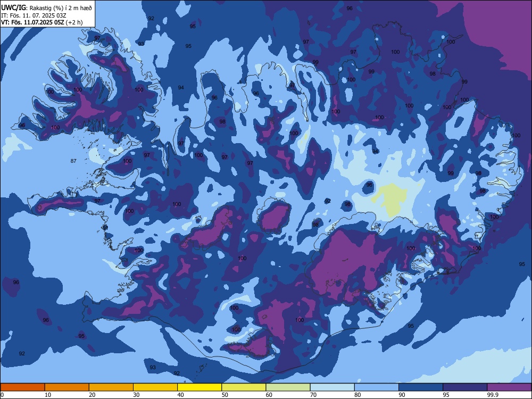Click the '30' label on the colour scale
This screenshot has height=399, width=532.
[136, 395]
